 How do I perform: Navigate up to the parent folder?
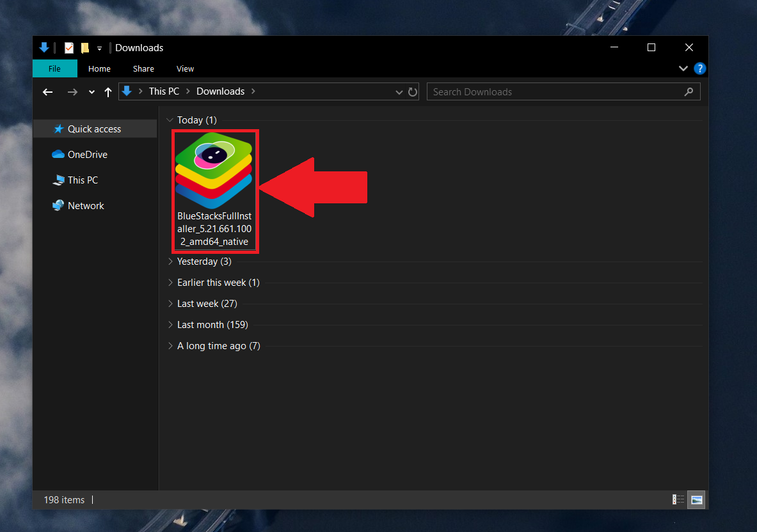(108, 91)
